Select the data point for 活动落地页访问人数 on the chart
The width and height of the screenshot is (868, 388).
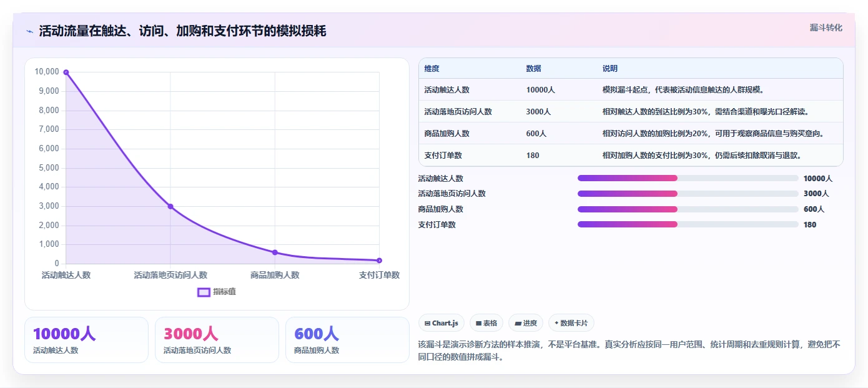pos(170,206)
